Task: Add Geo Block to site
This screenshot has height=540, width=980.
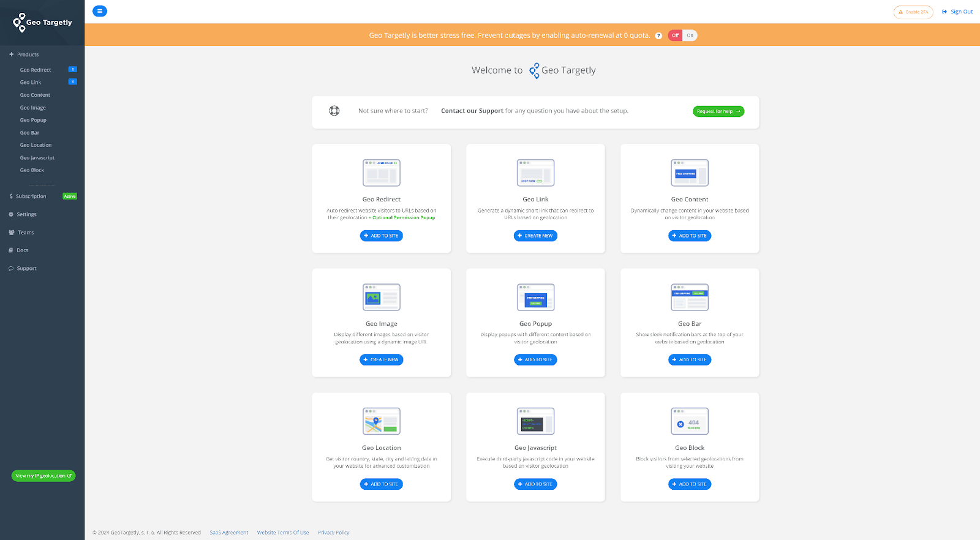Action: pos(690,484)
